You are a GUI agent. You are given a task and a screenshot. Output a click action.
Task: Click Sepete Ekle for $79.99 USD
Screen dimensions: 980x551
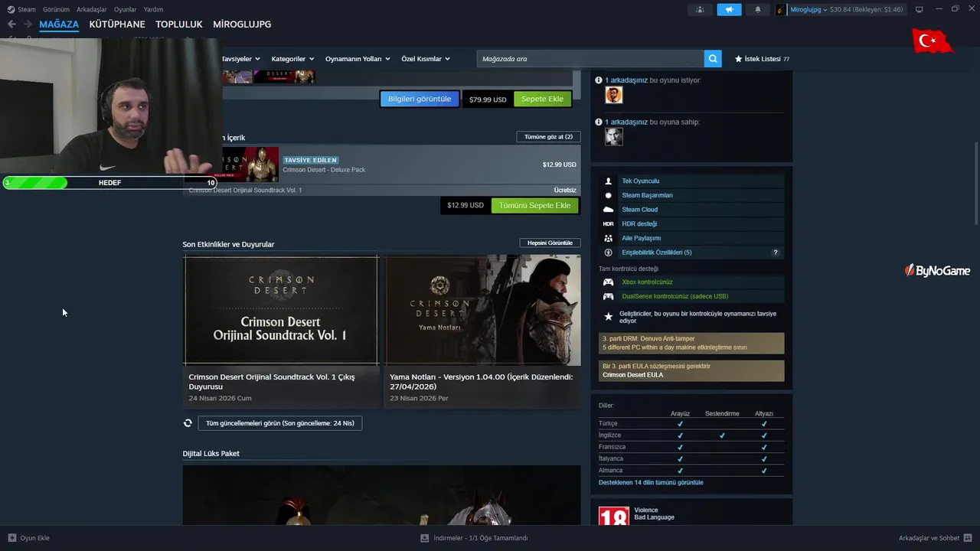[x=542, y=99]
